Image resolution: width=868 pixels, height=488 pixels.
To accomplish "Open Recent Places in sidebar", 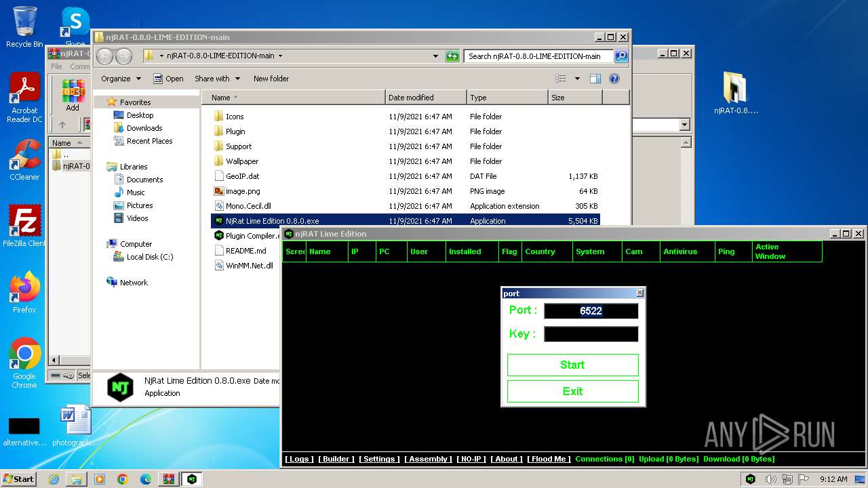I will (x=149, y=141).
